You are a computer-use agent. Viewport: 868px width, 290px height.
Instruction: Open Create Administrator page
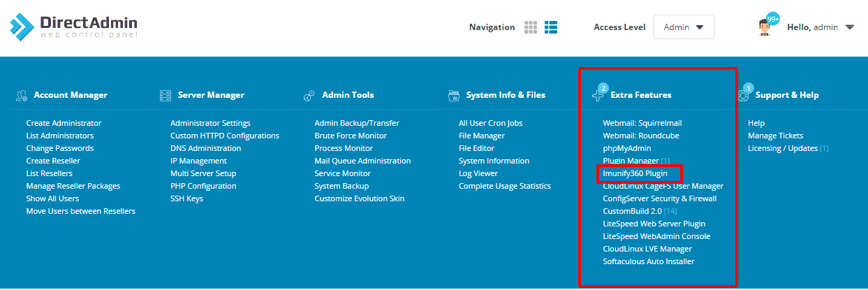point(64,123)
